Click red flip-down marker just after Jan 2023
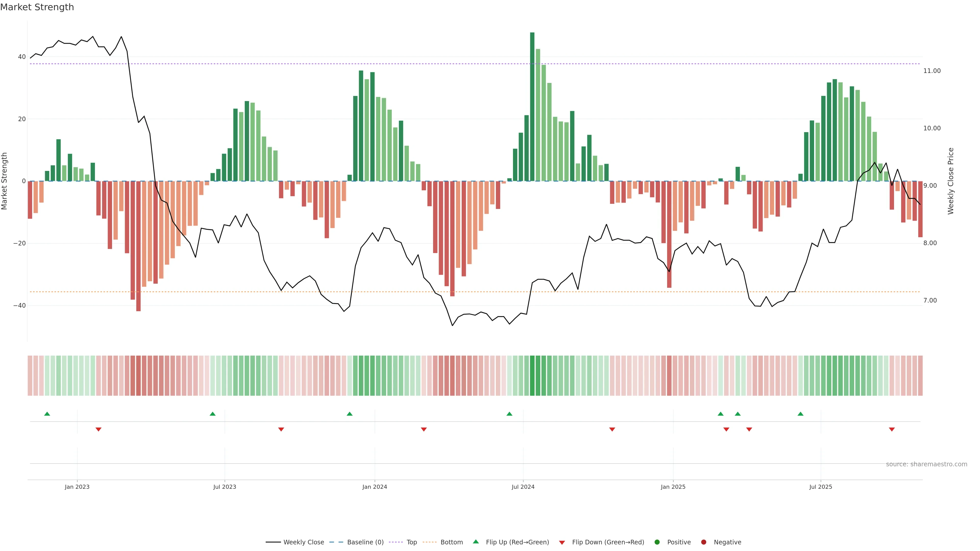980x551 pixels. (99, 429)
